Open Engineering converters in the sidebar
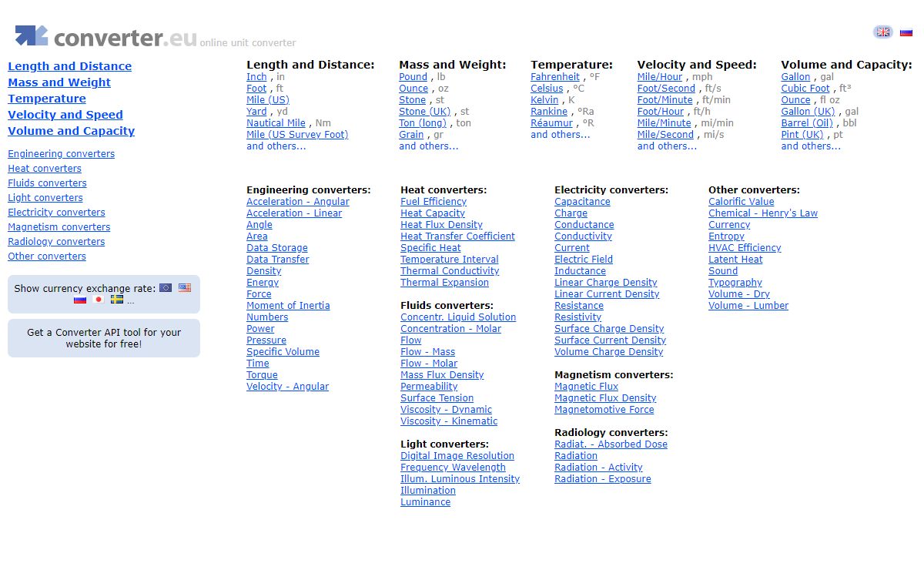Screen dimensions: 924x570 (61, 154)
